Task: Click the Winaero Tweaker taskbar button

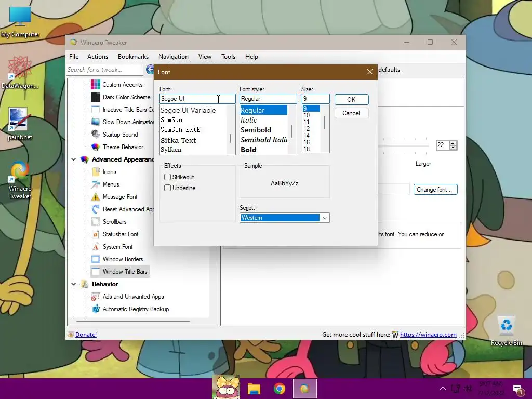Action: point(304,389)
